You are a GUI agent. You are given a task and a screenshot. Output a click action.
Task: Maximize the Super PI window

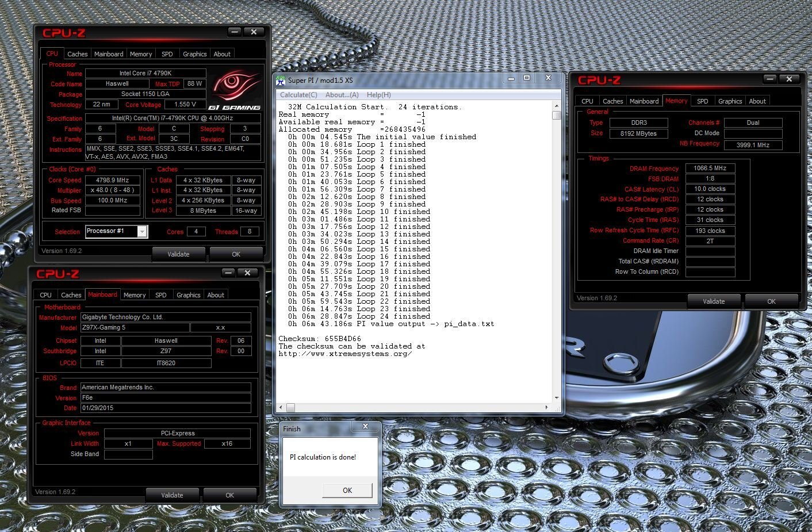point(526,78)
